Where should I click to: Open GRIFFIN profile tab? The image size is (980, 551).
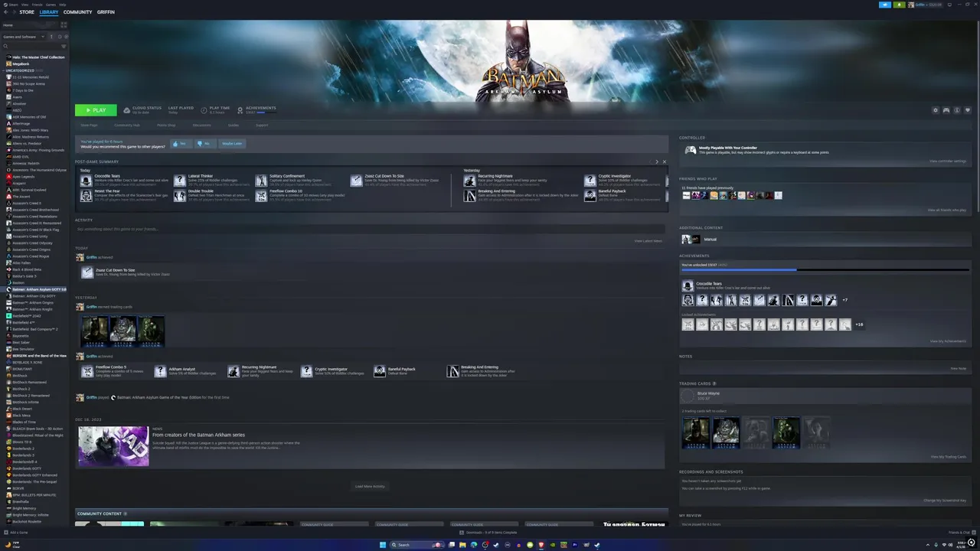pyautogui.click(x=106, y=12)
